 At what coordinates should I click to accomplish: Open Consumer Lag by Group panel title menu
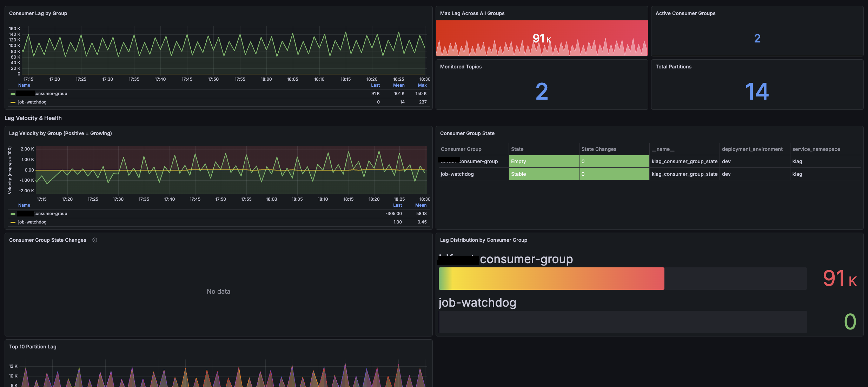[38, 13]
